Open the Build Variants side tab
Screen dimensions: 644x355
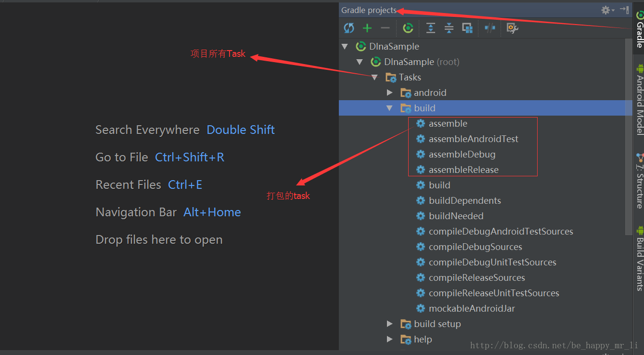pos(639,258)
